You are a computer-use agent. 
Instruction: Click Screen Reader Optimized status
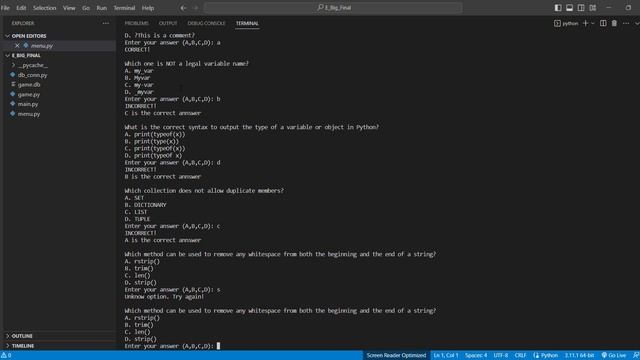[x=396, y=356]
